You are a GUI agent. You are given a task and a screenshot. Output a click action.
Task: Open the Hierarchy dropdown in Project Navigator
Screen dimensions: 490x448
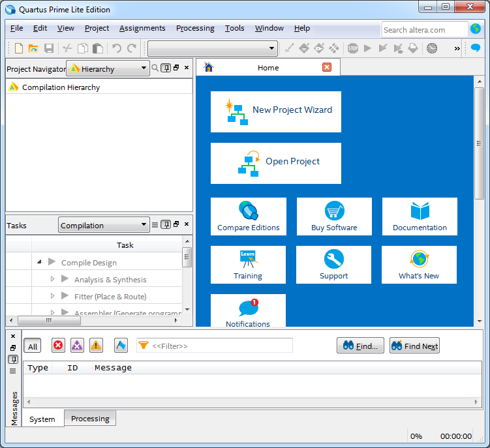pyautogui.click(x=108, y=68)
